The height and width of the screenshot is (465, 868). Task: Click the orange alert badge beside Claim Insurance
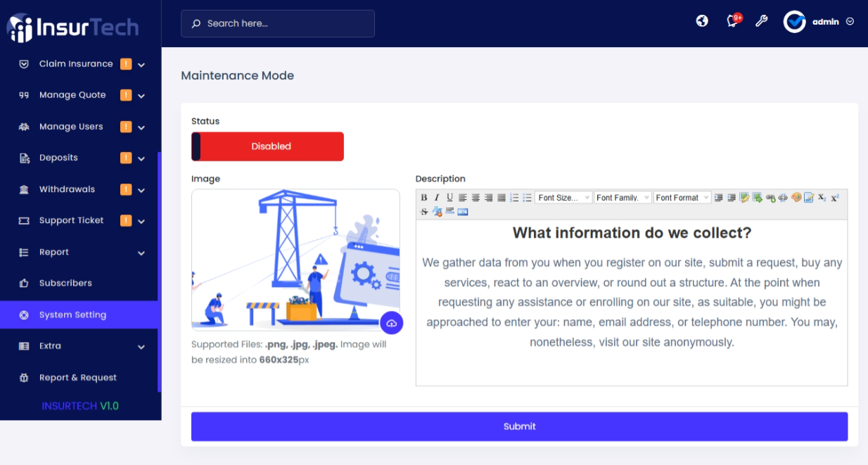pyautogui.click(x=126, y=64)
